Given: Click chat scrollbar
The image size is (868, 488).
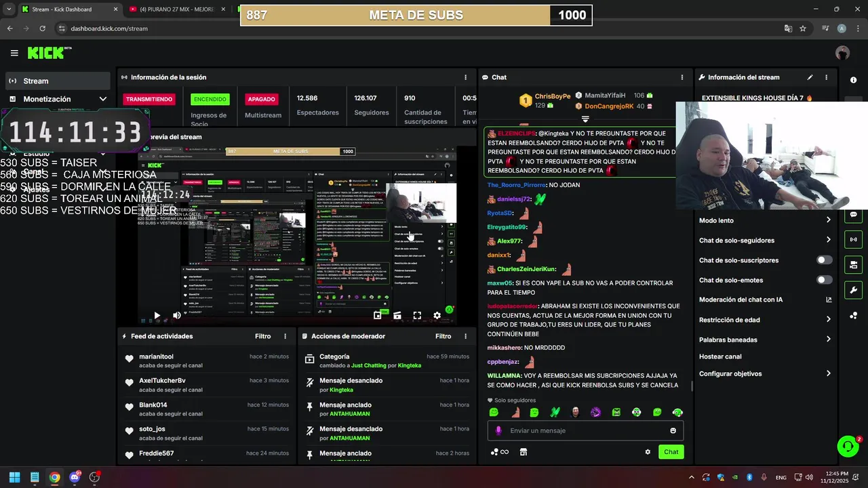Looking at the screenshot, I should [x=692, y=386].
